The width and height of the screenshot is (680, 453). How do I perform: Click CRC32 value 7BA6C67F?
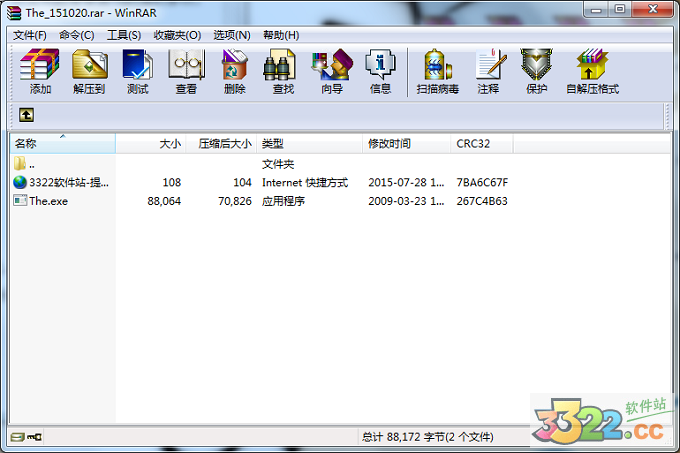click(482, 183)
